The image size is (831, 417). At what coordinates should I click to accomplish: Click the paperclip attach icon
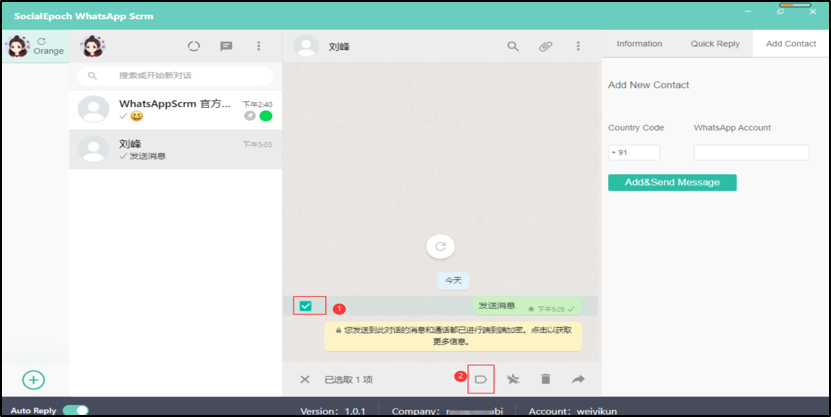[x=545, y=47]
